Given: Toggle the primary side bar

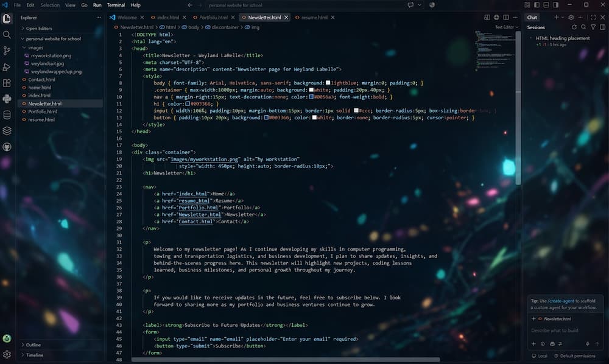Looking at the screenshot, I should point(537,5).
